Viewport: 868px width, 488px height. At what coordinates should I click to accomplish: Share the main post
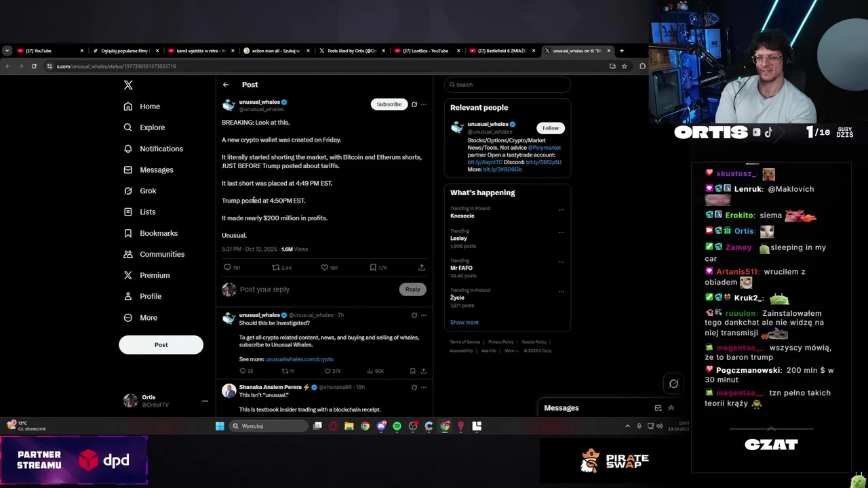click(422, 268)
